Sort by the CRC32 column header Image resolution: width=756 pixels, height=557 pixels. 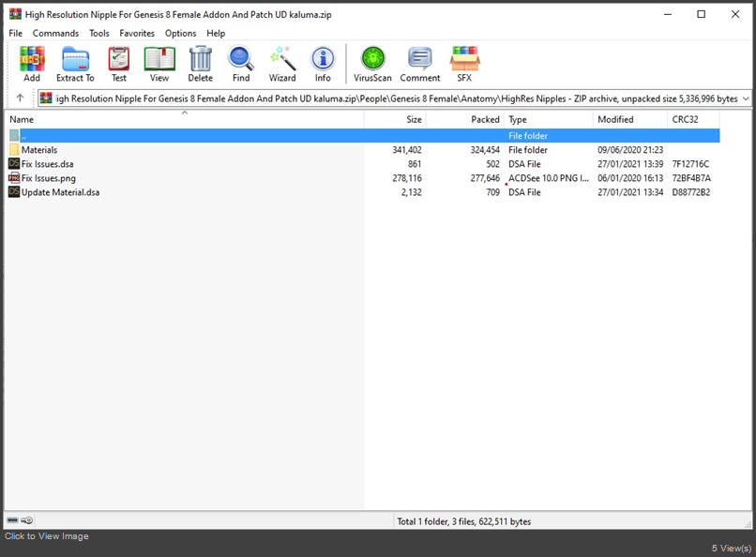(693, 119)
